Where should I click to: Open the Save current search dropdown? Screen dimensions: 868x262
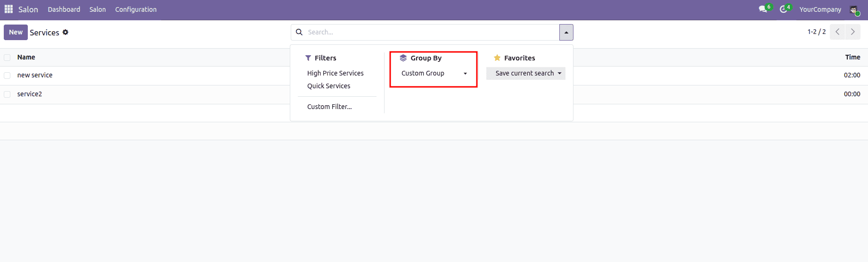coord(525,73)
